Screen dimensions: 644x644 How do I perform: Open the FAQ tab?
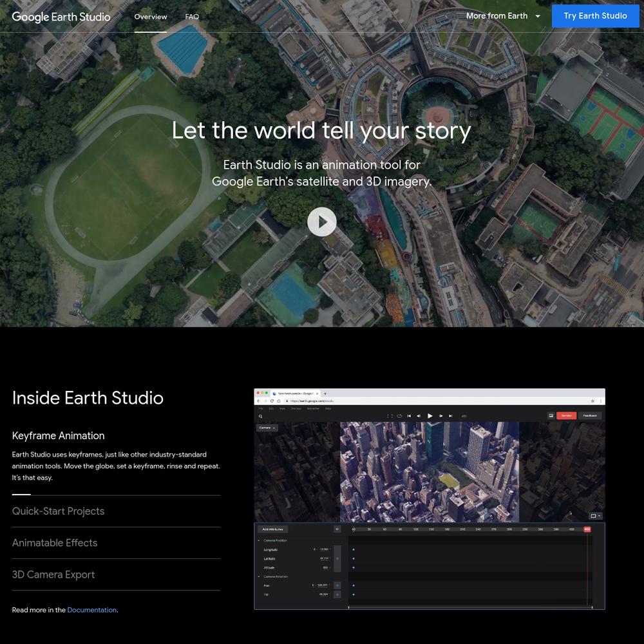point(192,17)
